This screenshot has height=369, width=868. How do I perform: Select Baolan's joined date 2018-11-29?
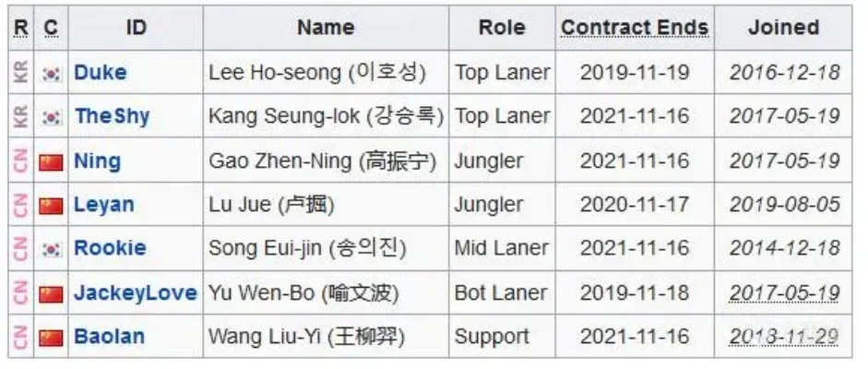(x=784, y=337)
